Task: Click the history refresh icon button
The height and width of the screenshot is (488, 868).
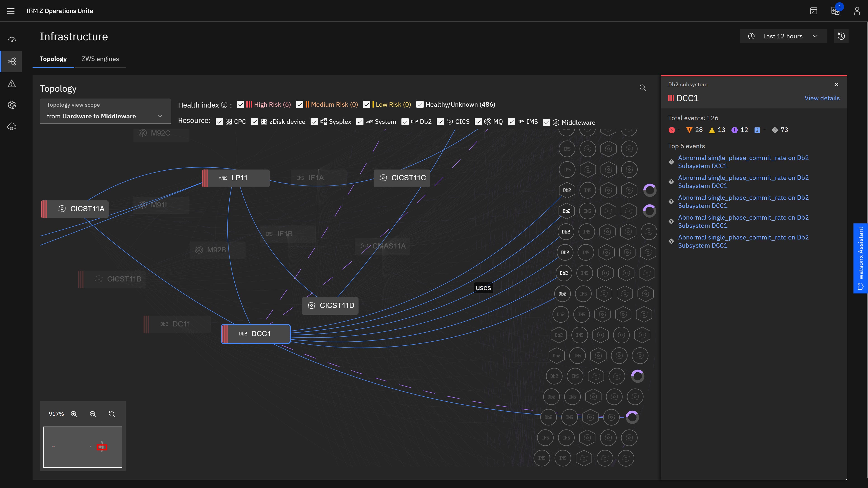Action: (841, 36)
